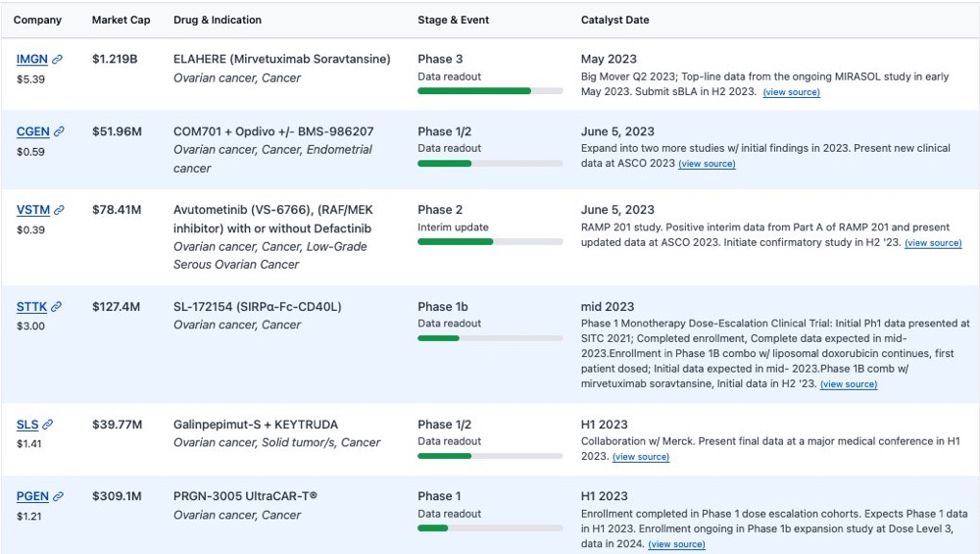Open view source link for RAMP 201 study
This screenshot has width=980, height=554.
pos(933,242)
